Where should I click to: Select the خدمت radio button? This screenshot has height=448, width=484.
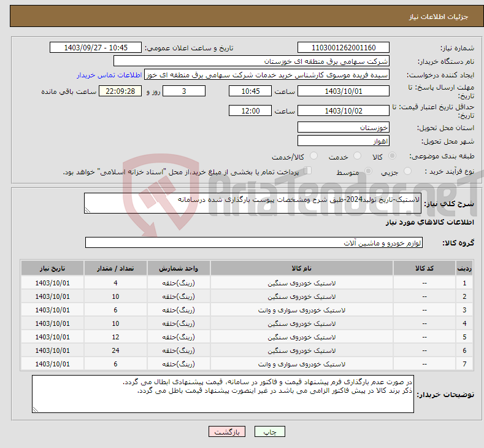click(357, 156)
